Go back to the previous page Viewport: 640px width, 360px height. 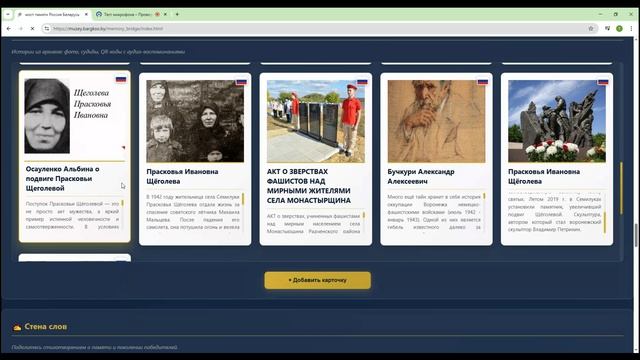9,29
